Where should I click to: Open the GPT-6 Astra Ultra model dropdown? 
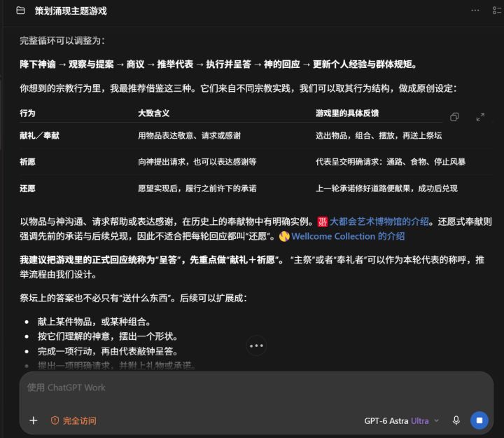401,421
